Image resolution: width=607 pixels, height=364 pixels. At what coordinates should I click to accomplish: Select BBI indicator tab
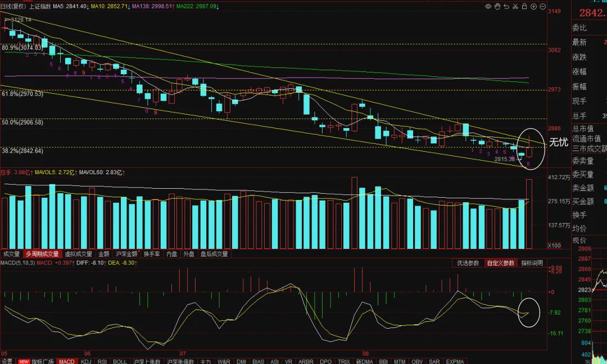[383, 361]
